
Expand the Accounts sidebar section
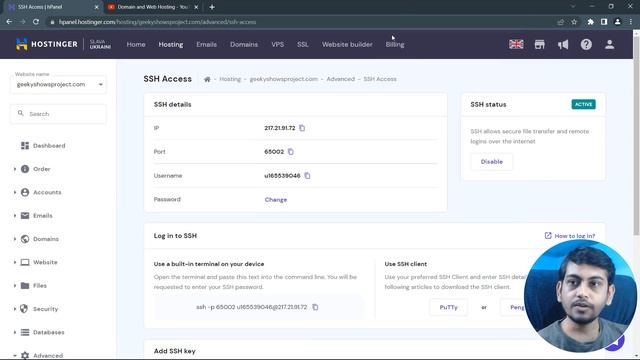[15, 192]
